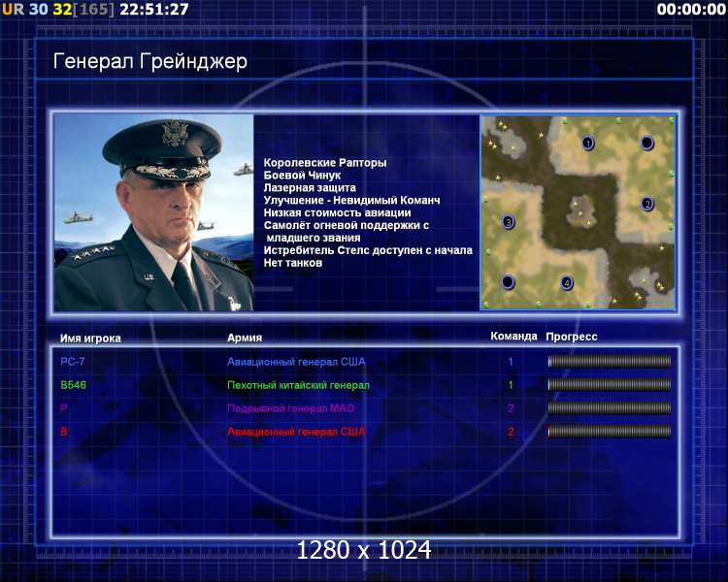Select player name 'B546'
728x582 pixels.
(x=74, y=385)
